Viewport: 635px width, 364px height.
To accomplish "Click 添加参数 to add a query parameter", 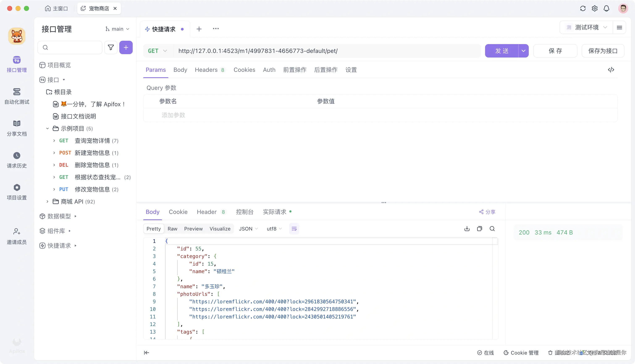I will click(173, 115).
